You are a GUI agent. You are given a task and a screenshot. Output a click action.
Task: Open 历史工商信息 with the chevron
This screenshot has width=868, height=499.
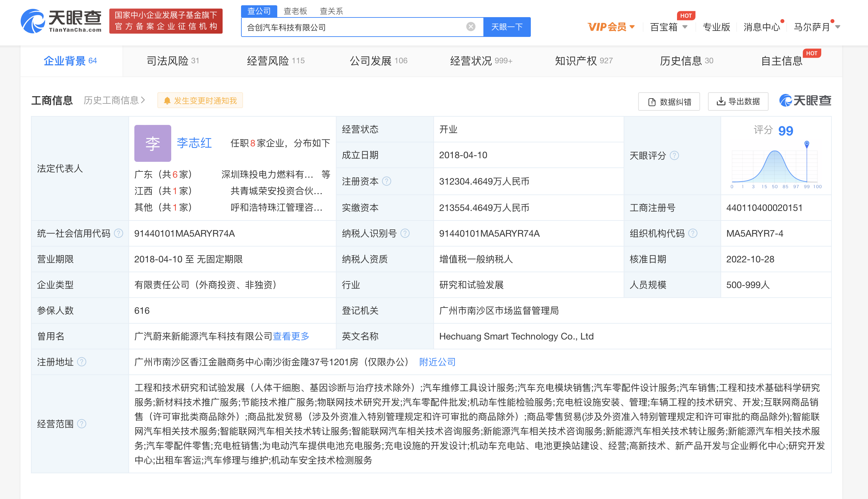click(115, 100)
